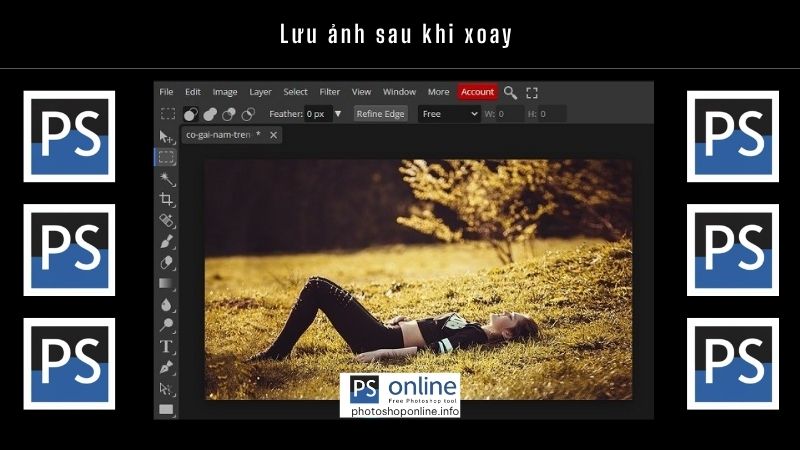Select the Eraser tool
The height and width of the screenshot is (450, 800).
pyautogui.click(x=167, y=263)
